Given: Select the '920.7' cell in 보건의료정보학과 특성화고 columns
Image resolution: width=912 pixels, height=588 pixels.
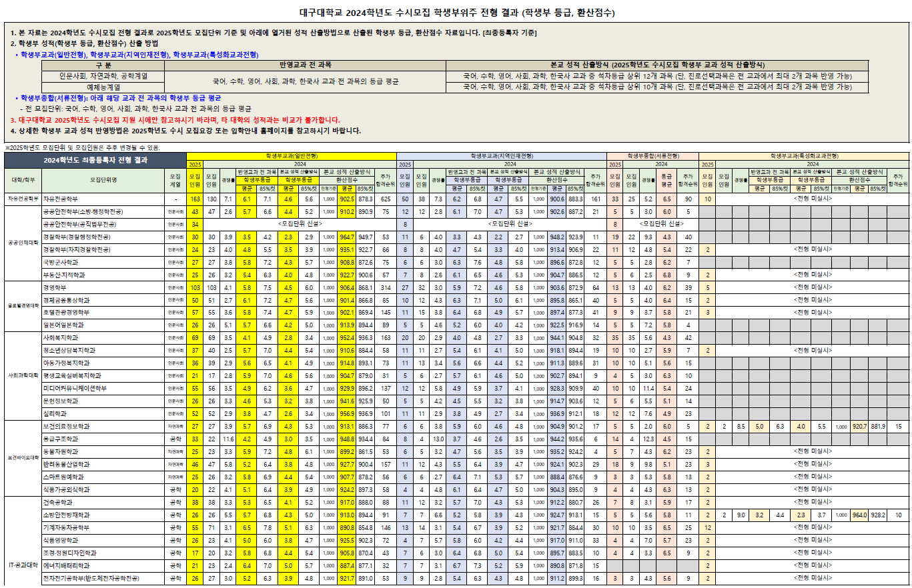Looking at the screenshot, I should coord(860,426).
